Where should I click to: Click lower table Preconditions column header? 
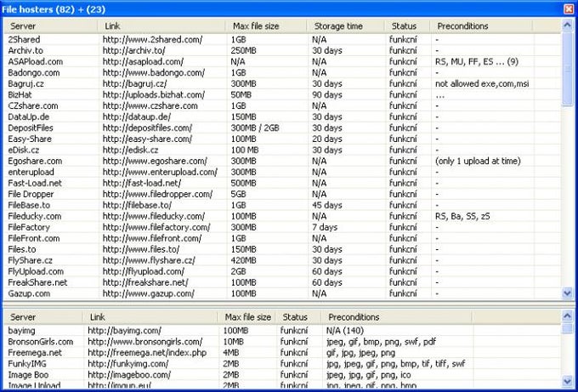(x=397, y=317)
